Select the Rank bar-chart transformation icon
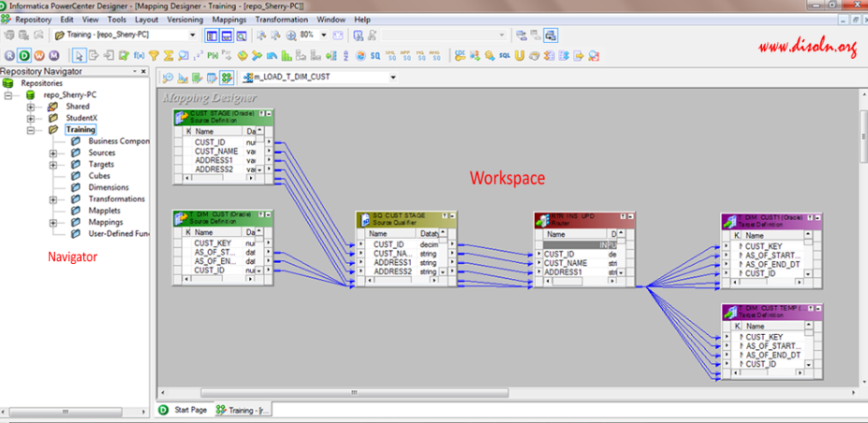 [286, 55]
